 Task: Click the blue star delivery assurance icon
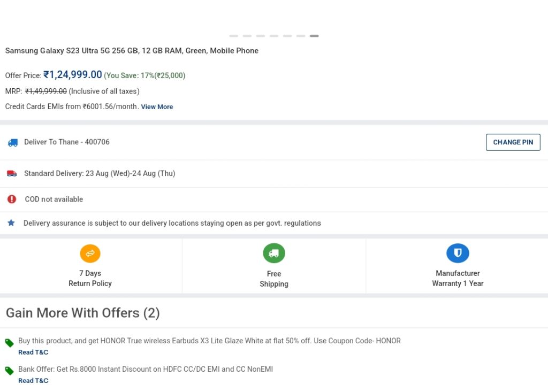tap(11, 223)
